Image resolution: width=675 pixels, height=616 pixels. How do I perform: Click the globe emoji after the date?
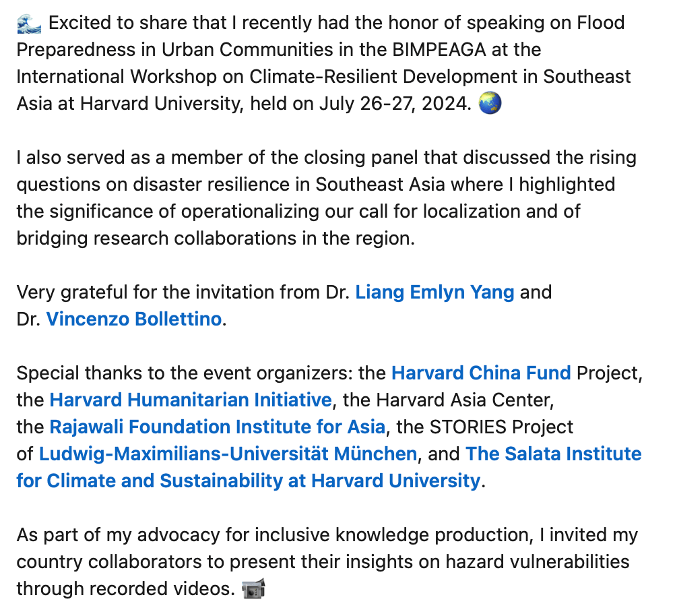tap(489, 104)
